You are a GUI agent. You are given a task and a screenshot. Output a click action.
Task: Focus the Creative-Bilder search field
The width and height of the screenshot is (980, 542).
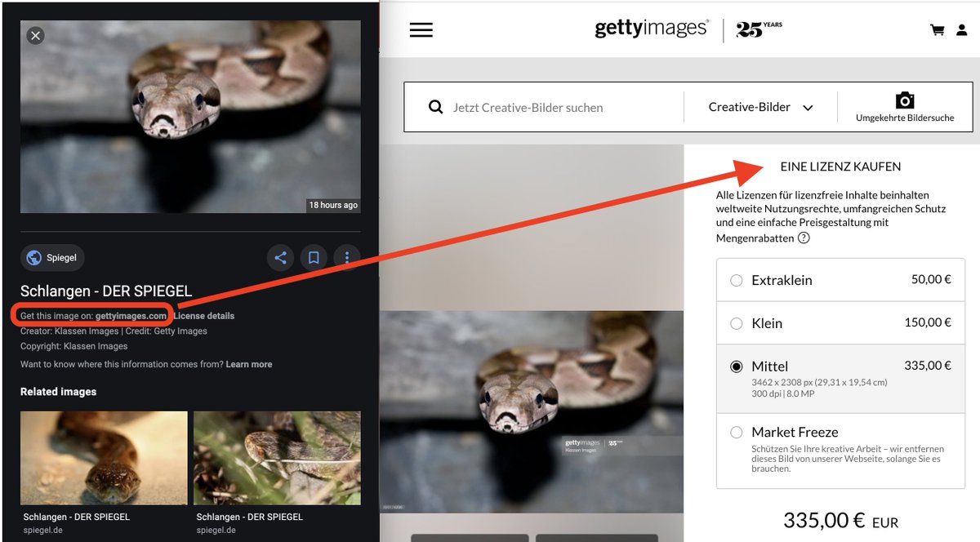click(563, 107)
